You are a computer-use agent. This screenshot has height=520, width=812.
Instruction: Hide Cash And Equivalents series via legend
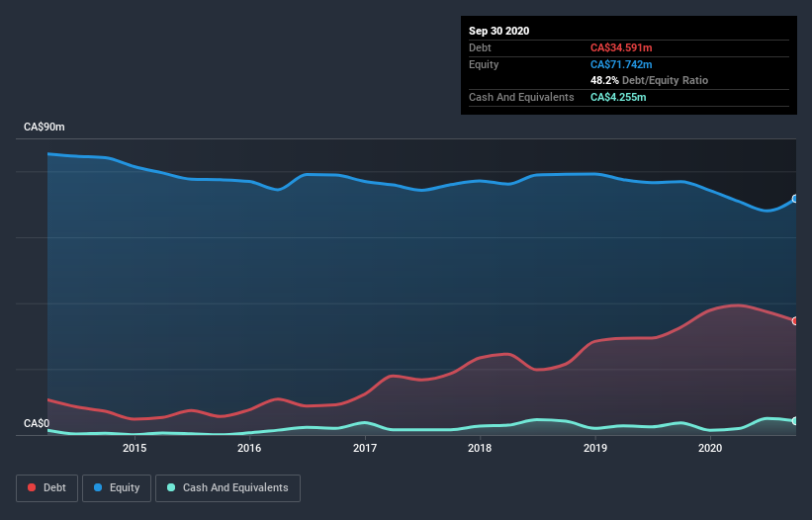tap(227, 487)
